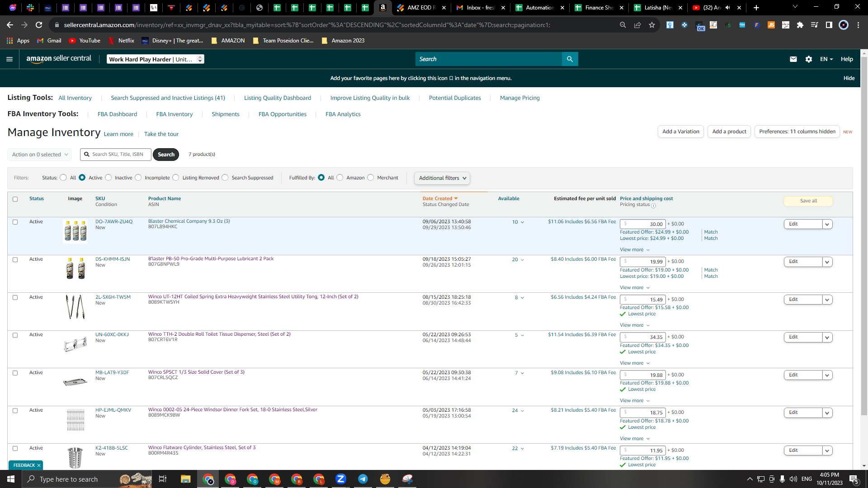The width and height of the screenshot is (868, 488).
Task: Open File Explorer from the taskbar
Action: click(186, 479)
